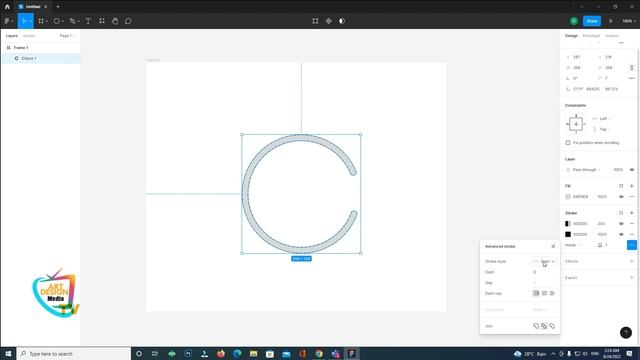Open the Page 1 dropdown

coord(67,36)
